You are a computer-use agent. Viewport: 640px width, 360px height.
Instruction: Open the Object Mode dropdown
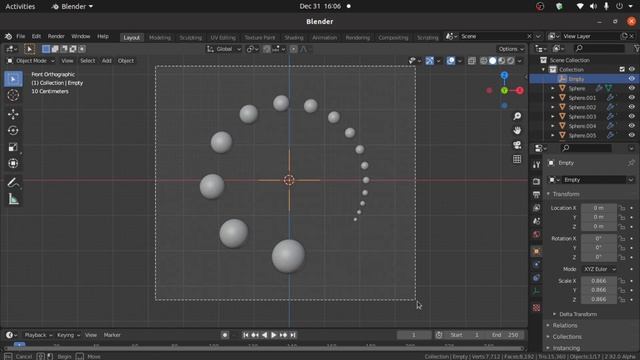31,61
